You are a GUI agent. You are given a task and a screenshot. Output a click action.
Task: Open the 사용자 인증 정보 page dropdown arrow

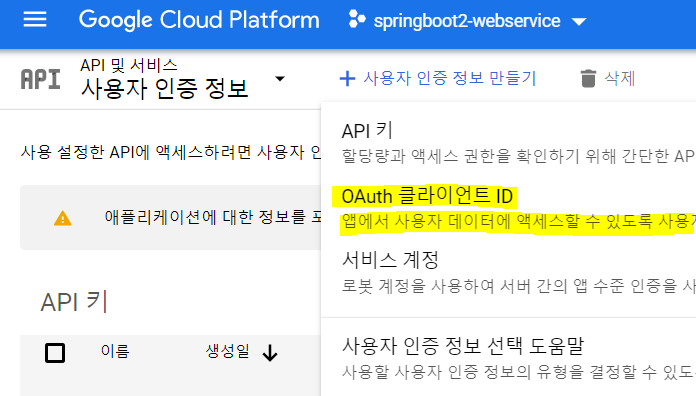[x=280, y=79]
